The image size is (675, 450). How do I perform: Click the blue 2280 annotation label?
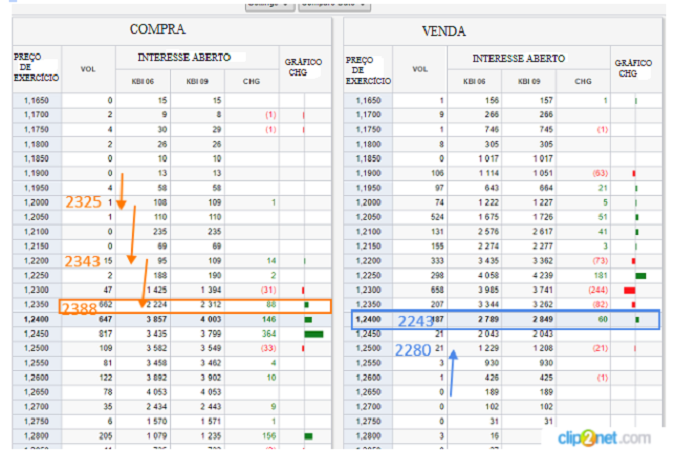[413, 351]
